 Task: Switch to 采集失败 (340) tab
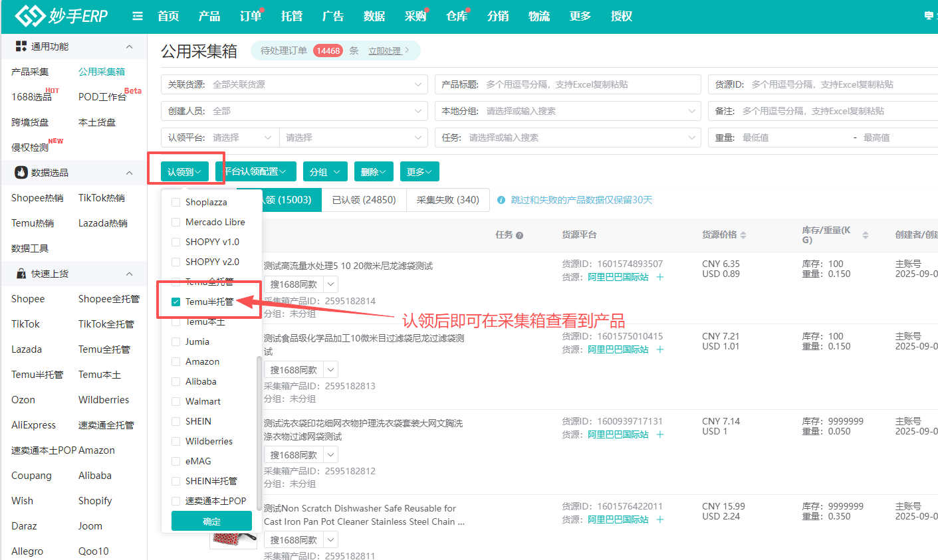click(x=448, y=200)
